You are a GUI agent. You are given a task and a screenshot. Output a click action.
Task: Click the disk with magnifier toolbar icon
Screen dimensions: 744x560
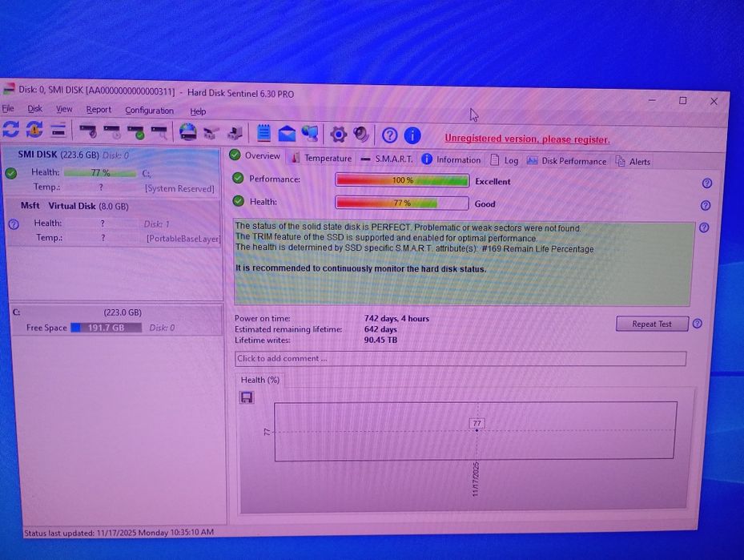point(159,132)
